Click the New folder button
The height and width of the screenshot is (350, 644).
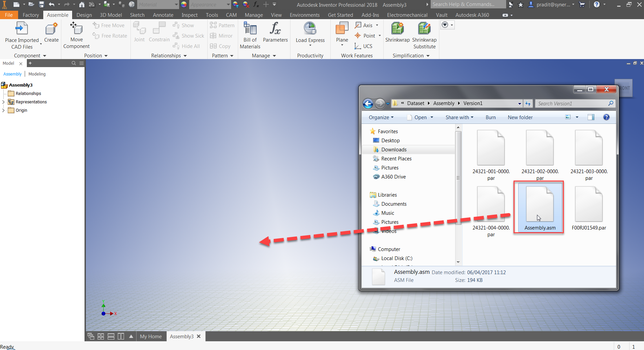[520, 117]
